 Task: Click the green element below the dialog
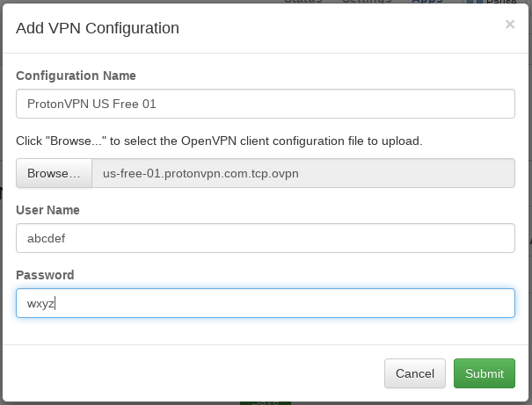pyautogui.click(x=266, y=401)
